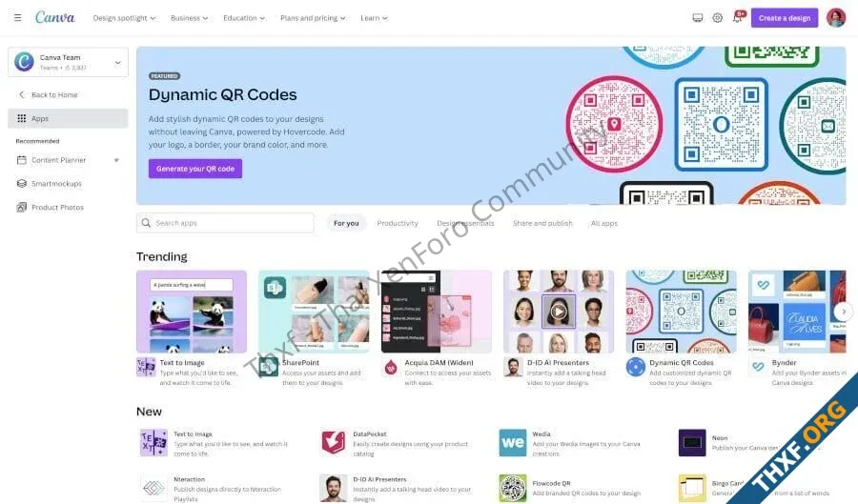The width and height of the screenshot is (858, 504).
Task: Switch to the All apps tab
Action: 604,223
